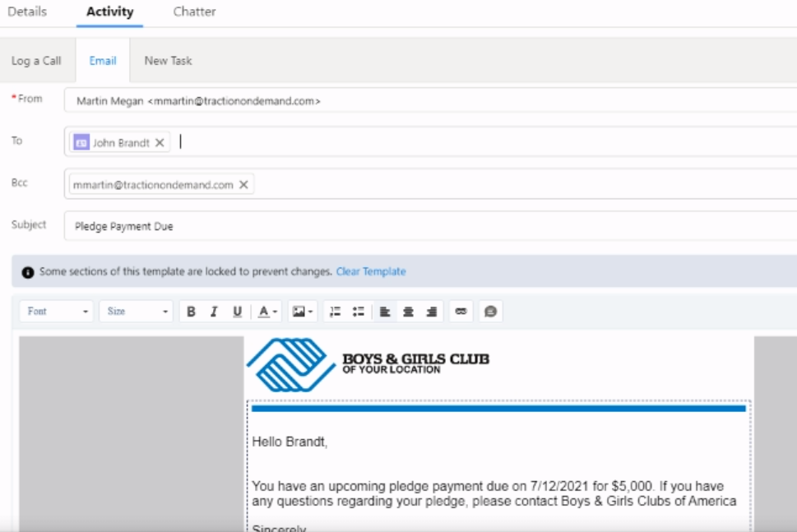Viewport: 797px width, 532px height.
Task: Switch to the Log a Call tab
Action: pos(35,59)
